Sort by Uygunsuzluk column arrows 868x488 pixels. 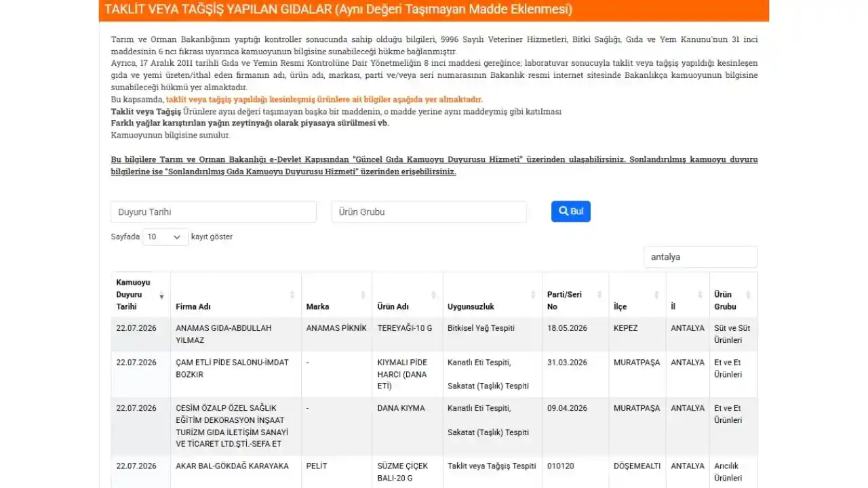click(x=533, y=295)
